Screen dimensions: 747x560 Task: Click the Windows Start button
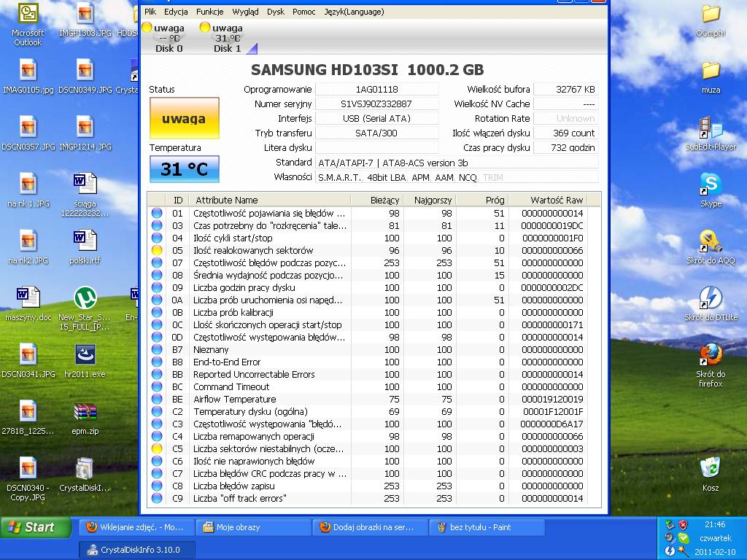pyautogui.click(x=36, y=527)
